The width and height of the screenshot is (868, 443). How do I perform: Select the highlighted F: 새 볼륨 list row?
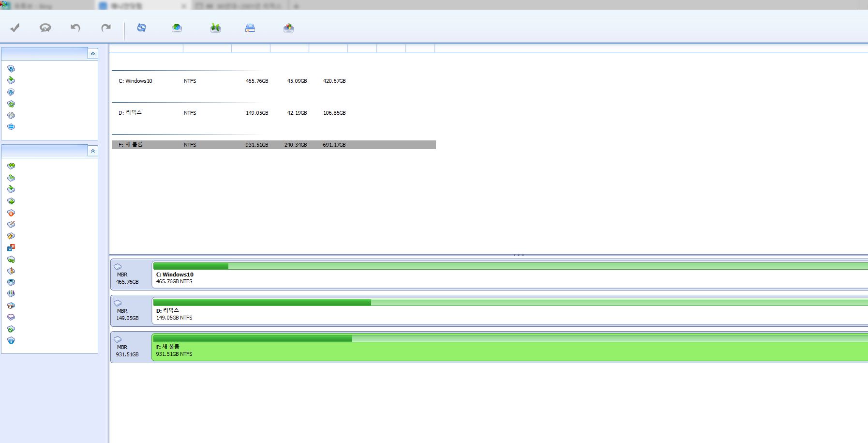click(x=274, y=145)
